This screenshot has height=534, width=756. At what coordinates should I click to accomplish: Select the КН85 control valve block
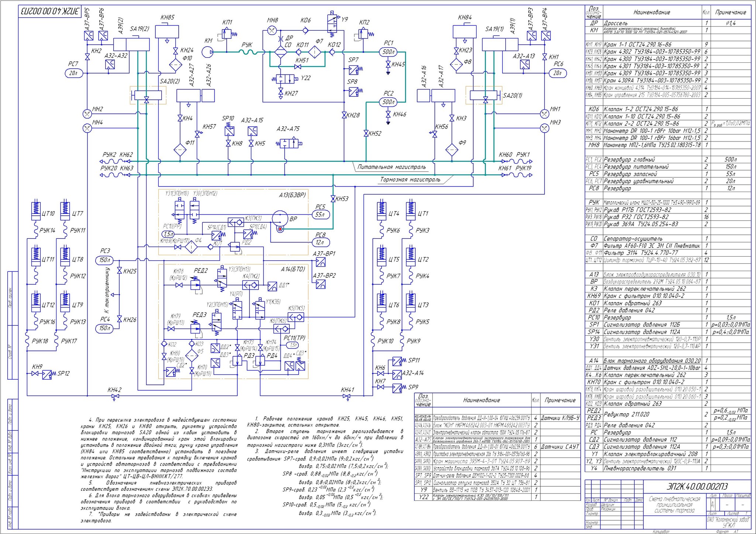167,32
